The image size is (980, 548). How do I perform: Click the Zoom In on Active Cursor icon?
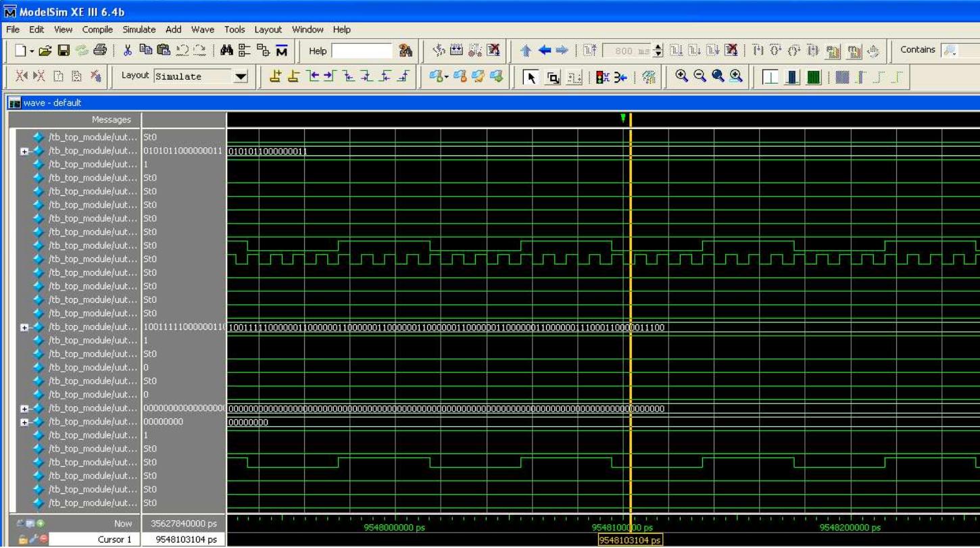pyautogui.click(x=736, y=76)
